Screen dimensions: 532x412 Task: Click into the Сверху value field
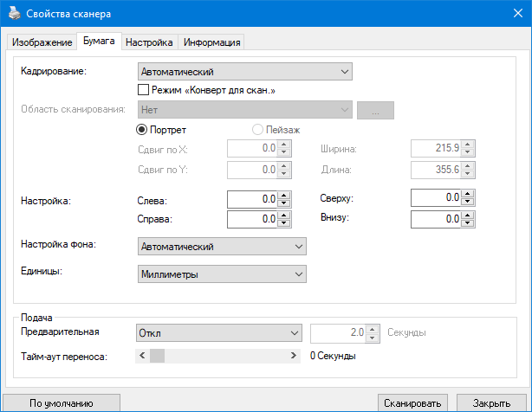click(x=433, y=199)
